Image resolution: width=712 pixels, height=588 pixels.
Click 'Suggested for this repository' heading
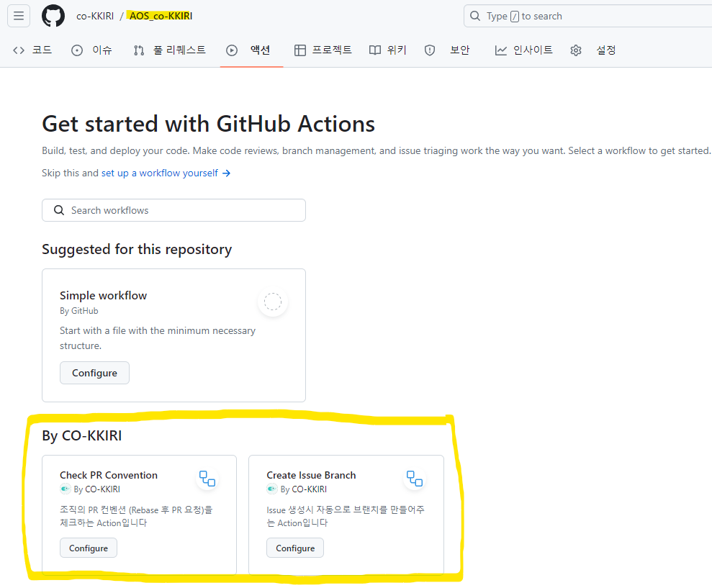pos(137,249)
